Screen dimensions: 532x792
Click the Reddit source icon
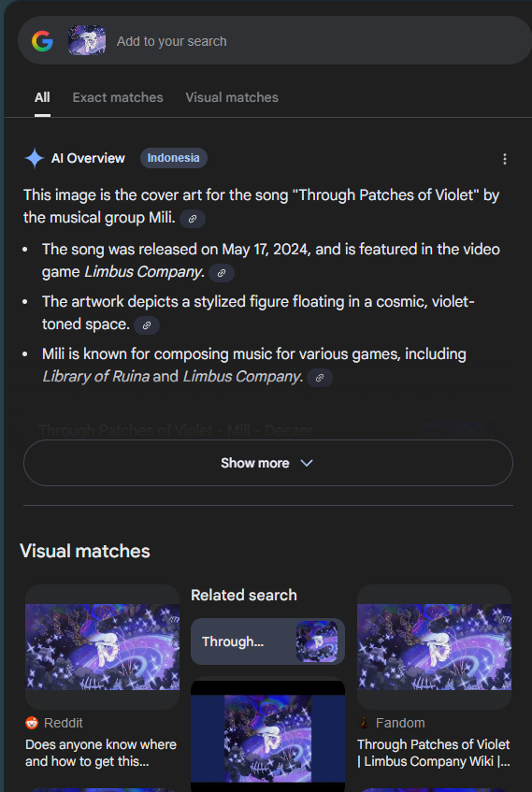pyautogui.click(x=32, y=724)
